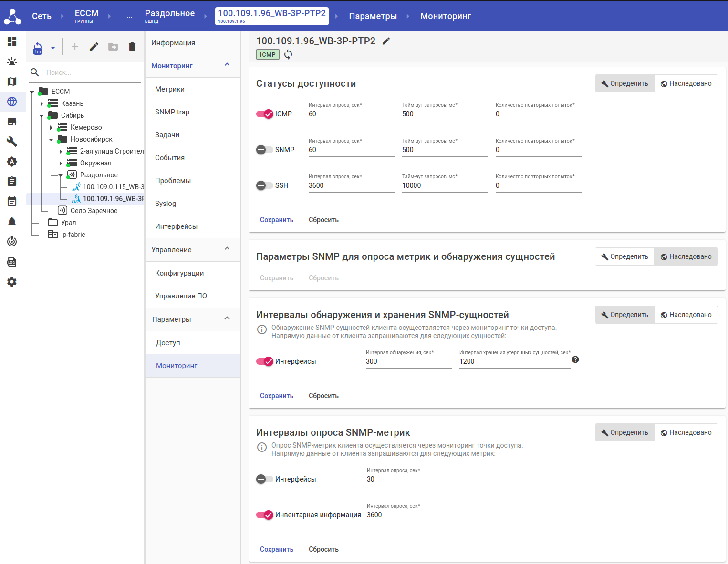728x564 pixels.
Task: Enable the SNMP availability switch
Action: (265, 150)
